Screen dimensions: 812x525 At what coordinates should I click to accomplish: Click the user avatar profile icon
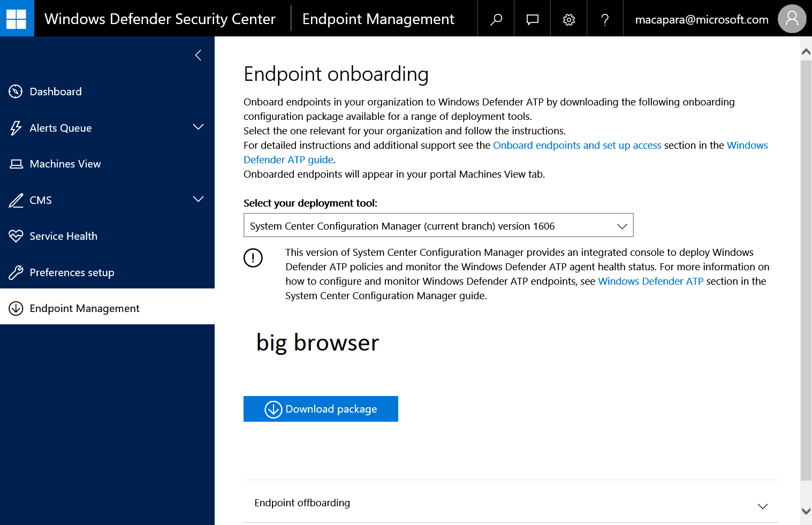(x=792, y=19)
